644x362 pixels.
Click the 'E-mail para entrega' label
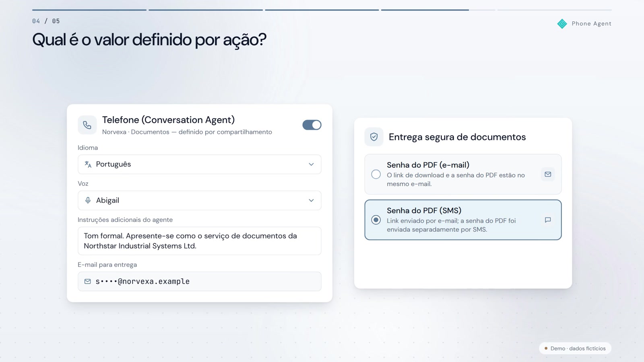(x=107, y=265)
